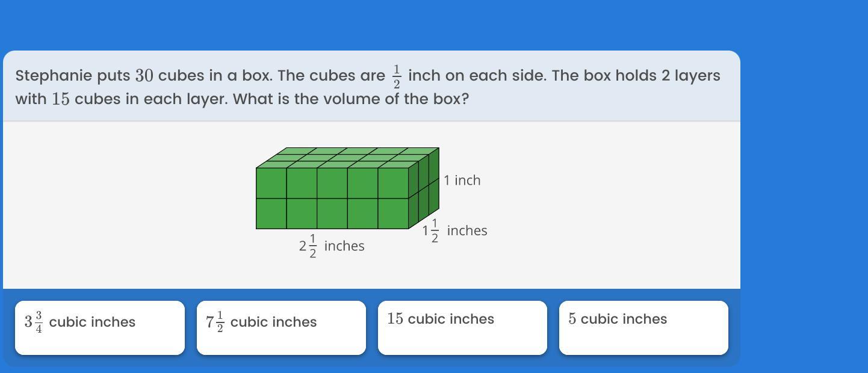Click the top-right front cube of the box

tap(394, 183)
